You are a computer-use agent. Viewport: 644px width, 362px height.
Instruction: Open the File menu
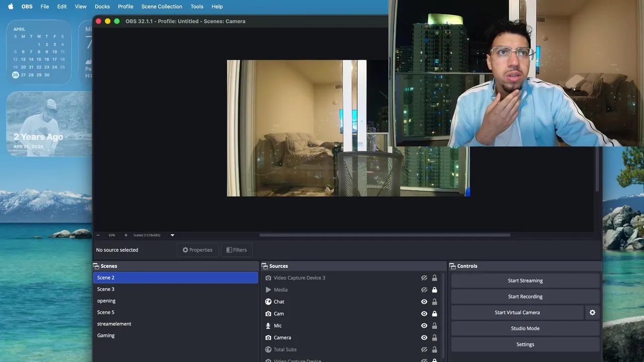45,7
